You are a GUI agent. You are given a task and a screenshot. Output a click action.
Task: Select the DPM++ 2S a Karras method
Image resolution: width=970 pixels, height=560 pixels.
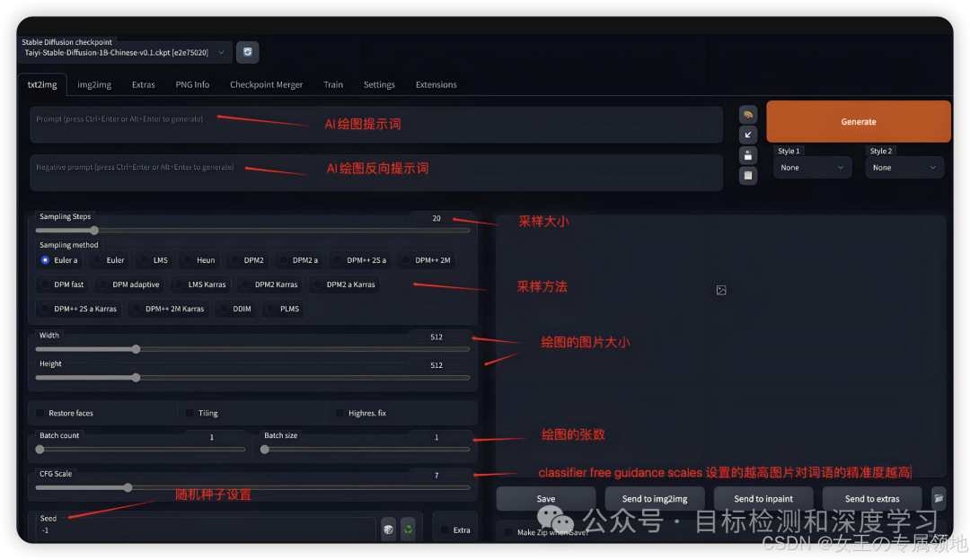(79, 309)
